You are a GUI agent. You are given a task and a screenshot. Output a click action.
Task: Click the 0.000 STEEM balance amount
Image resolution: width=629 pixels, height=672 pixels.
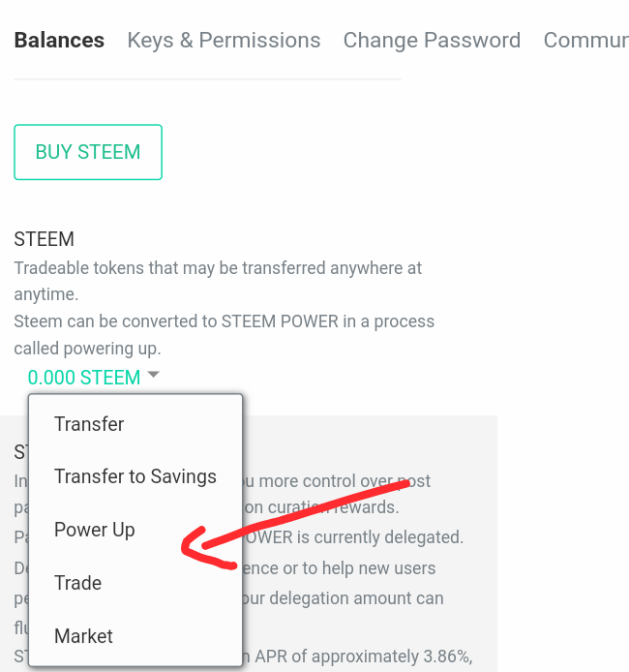click(x=84, y=378)
